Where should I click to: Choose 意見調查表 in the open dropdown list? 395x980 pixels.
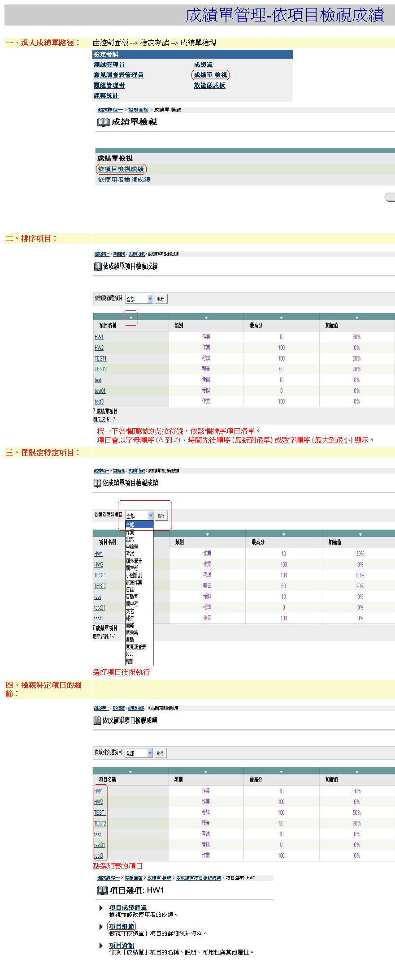pos(136,647)
